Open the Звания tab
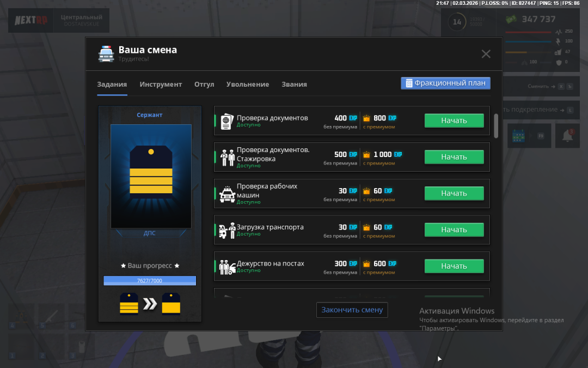This screenshot has height=368, width=588. tap(294, 85)
